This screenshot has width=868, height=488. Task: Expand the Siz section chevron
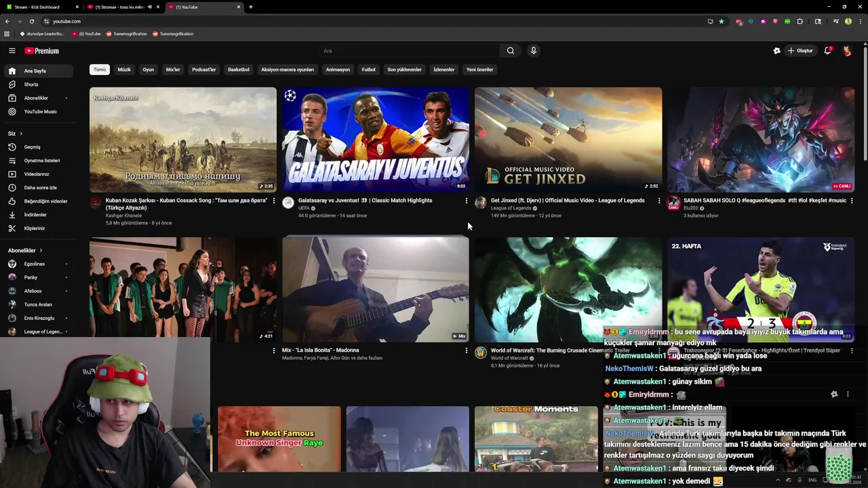[x=20, y=134]
